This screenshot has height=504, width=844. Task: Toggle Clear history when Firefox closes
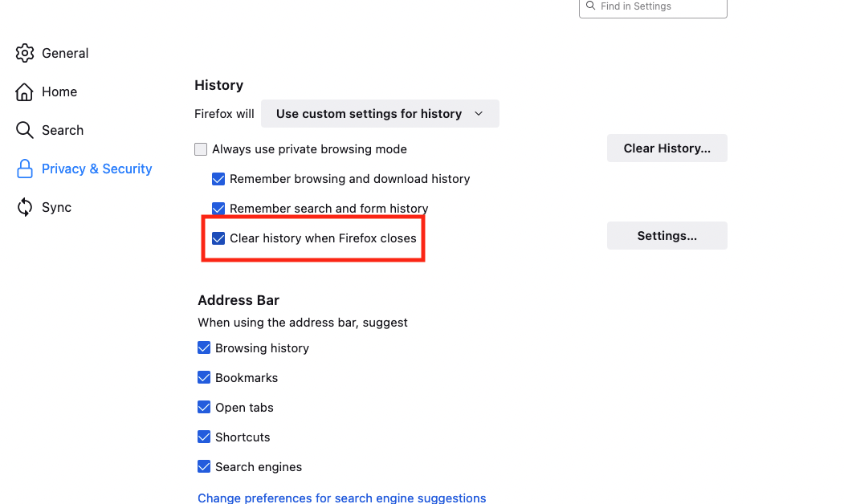tap(218, 238)
